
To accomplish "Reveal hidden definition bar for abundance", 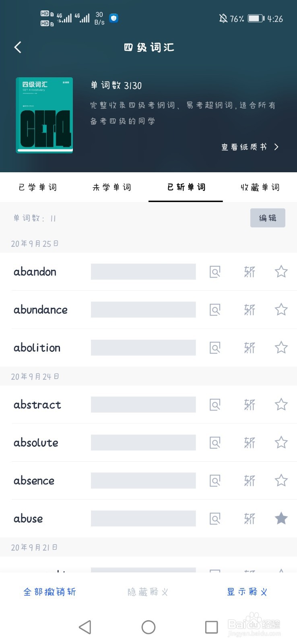I will pyautogui.click(x=143, y=310).
